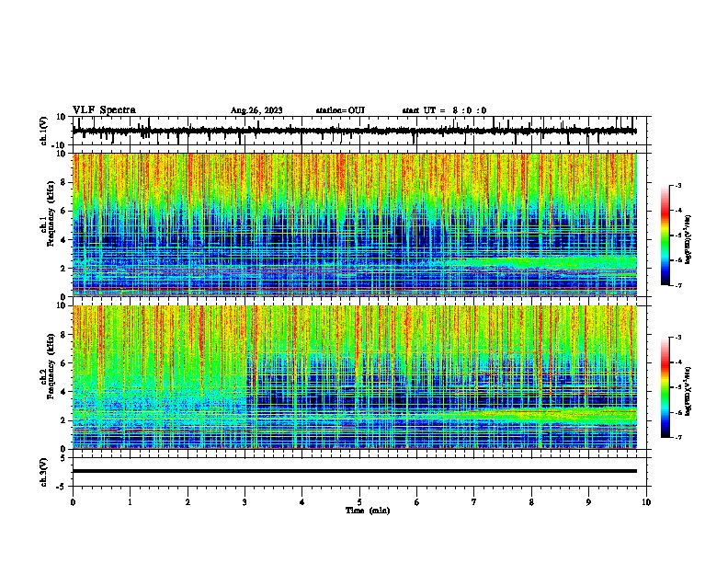Click time-axis tick label "0"
728x563 pixels.
73,502
